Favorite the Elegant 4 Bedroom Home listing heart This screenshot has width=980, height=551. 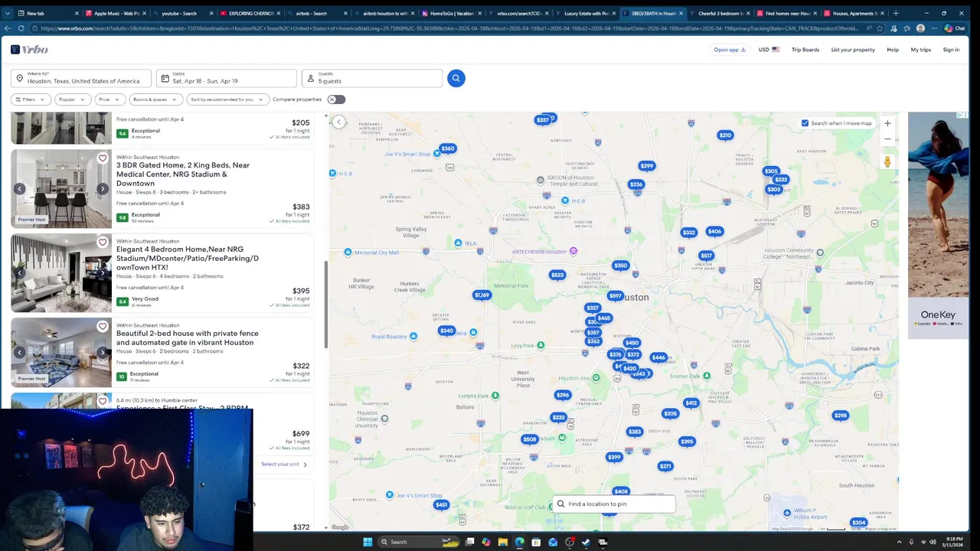[x=103, y=243]
